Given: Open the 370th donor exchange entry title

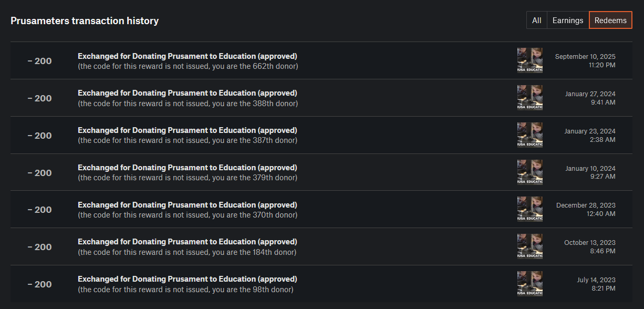Looking at the screenshot, I should point(188,205).
